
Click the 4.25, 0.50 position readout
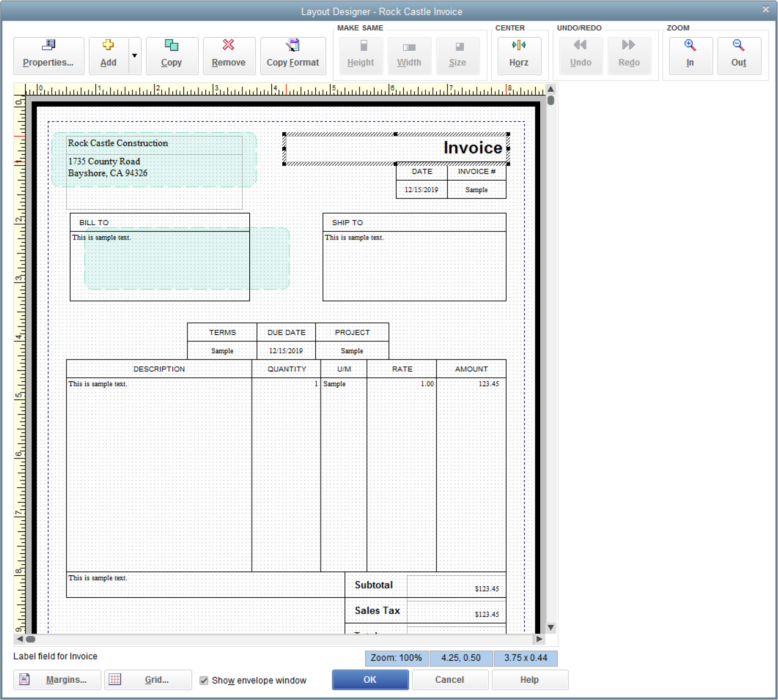(x=461, y=658)
